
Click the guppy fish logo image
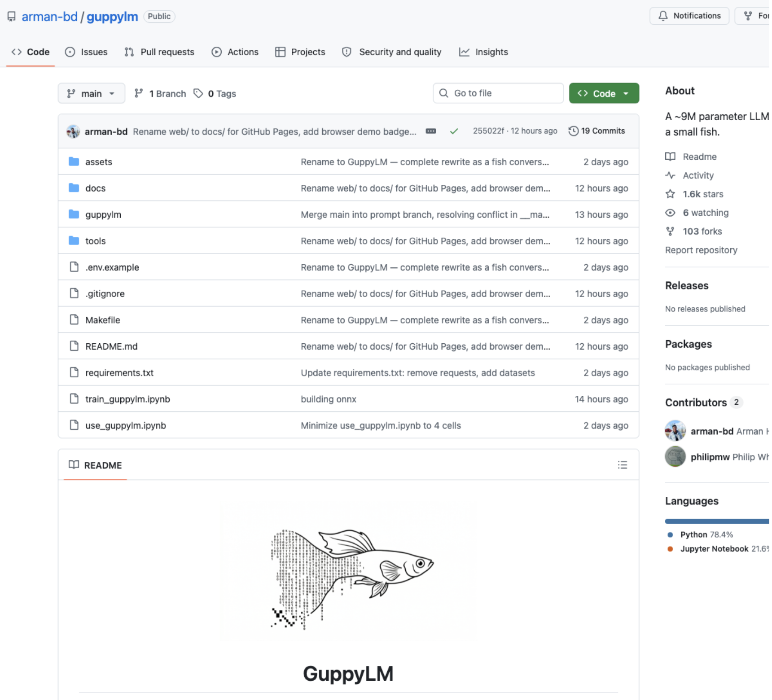coord(352,579)
